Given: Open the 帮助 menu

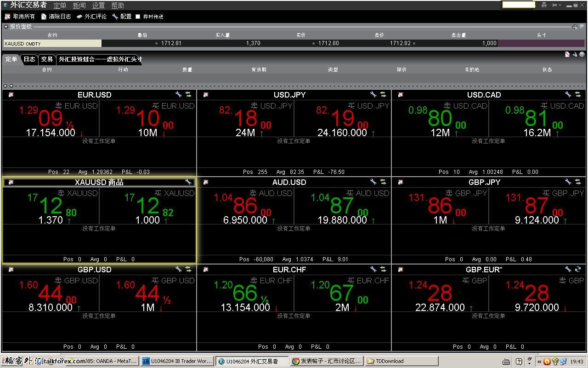Looking at the screenshot, I should point(118,6).
